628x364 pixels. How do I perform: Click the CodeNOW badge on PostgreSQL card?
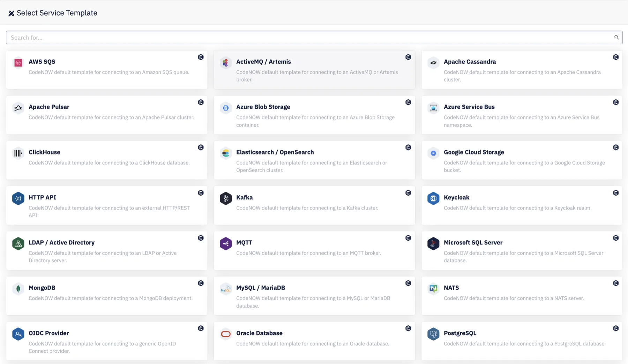click(x=616, y=328)
